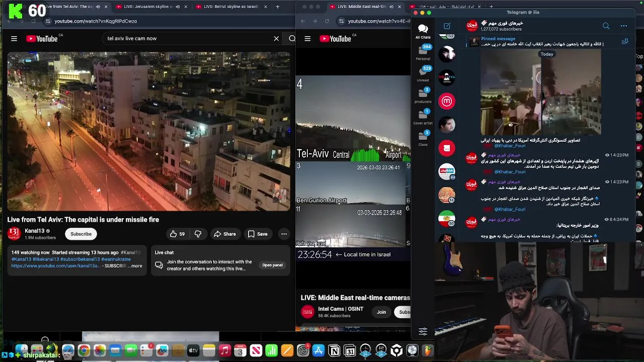This screenshot has width=644, height=362.
Task: Open the producers folder in Telegram
Action: [x=423, y=95]
